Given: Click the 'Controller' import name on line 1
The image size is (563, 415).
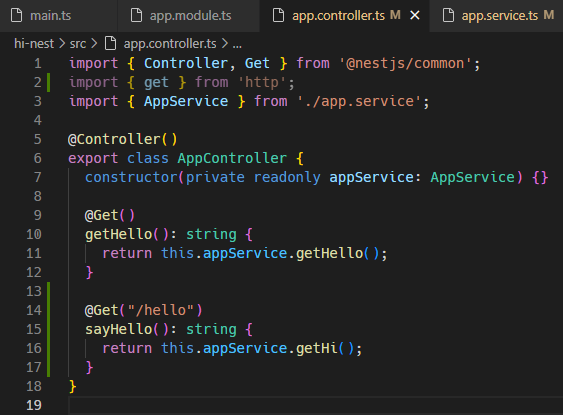Looking at the screenshot, I should [186, 64].
